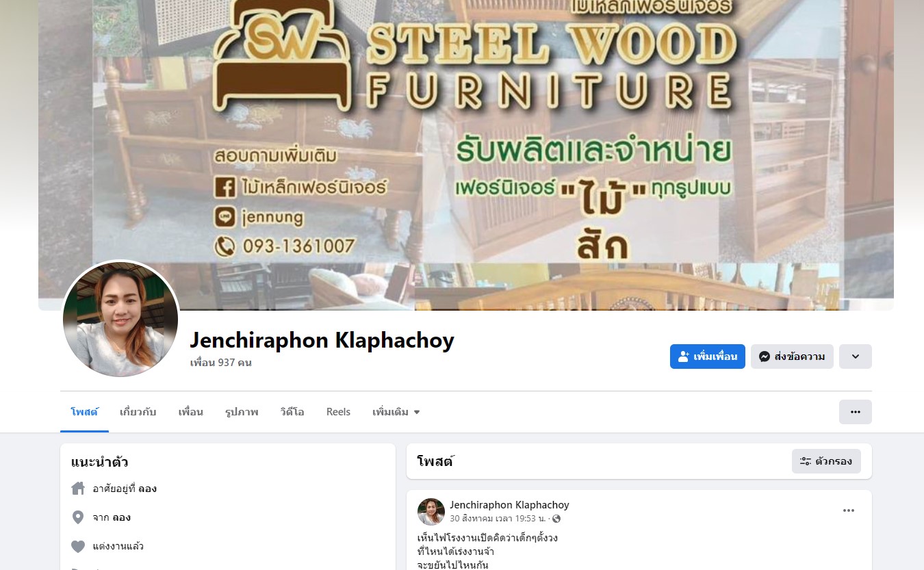Click the เพิ่มเพื่อน add friend button
This screenshot has width=924, height=570.
pyautogui.click(x=708, y=357)
